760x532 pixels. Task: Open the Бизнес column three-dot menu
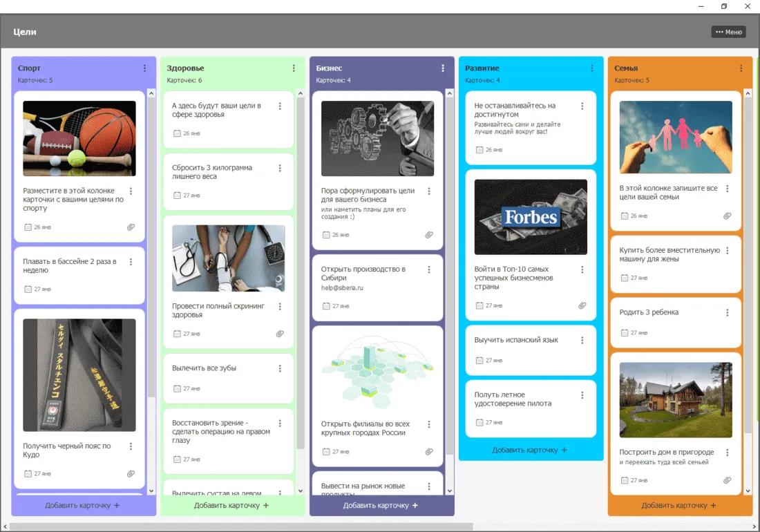point(443,68)
